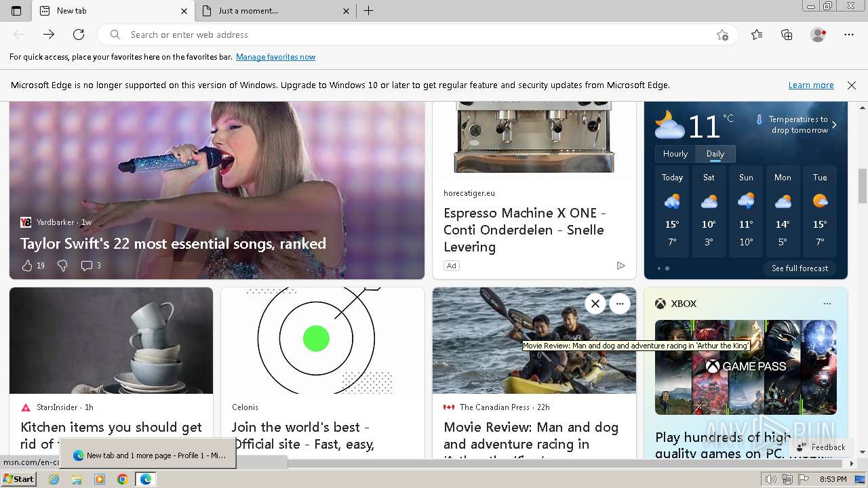Click The Canadian Press source label
Viewport: 868px width, 488px height.
(x=494, y=407)
